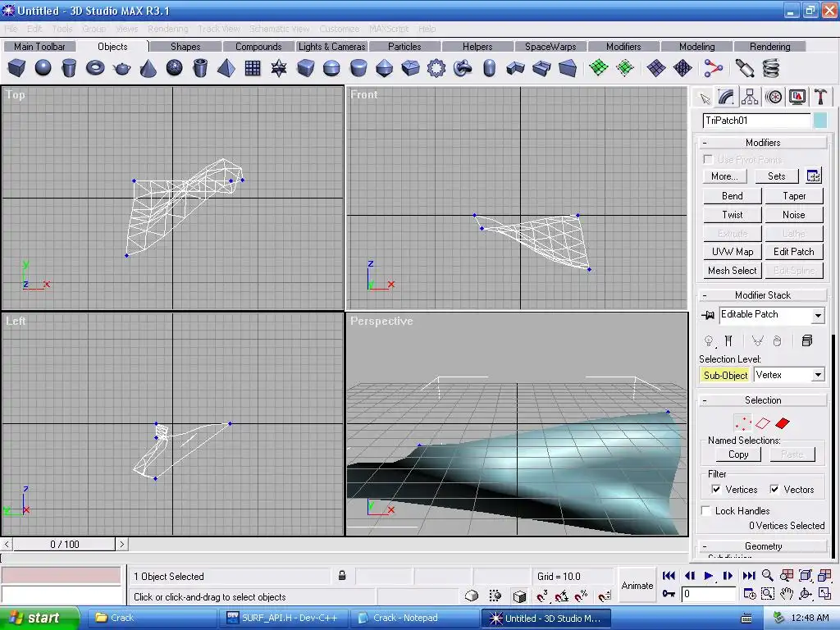Open the Vertex selection level dropdown
The height and width of the screenshot is (630, 840).
tap(818, 375)
